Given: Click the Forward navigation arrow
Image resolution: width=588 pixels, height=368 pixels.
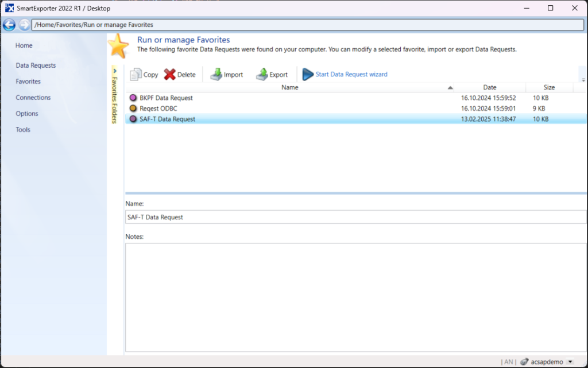Looking at the screenshot, I should pyautogui.click(x=24, y=25).
